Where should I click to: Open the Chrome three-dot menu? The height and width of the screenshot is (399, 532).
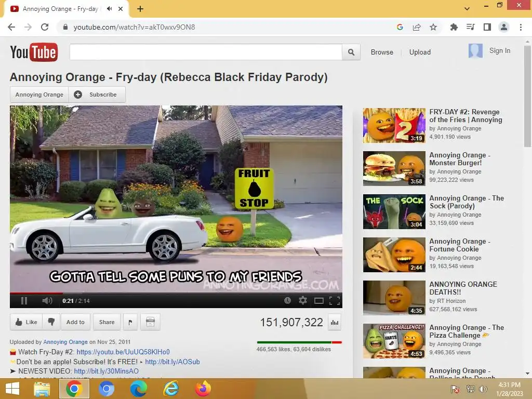click(521, 27)
